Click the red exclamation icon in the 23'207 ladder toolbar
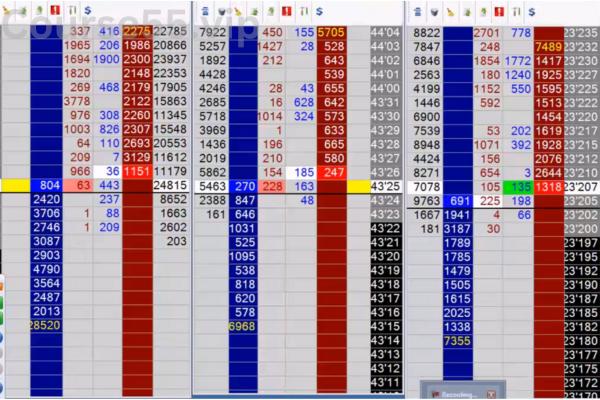The image size is (600, 400). coord(499,12)
